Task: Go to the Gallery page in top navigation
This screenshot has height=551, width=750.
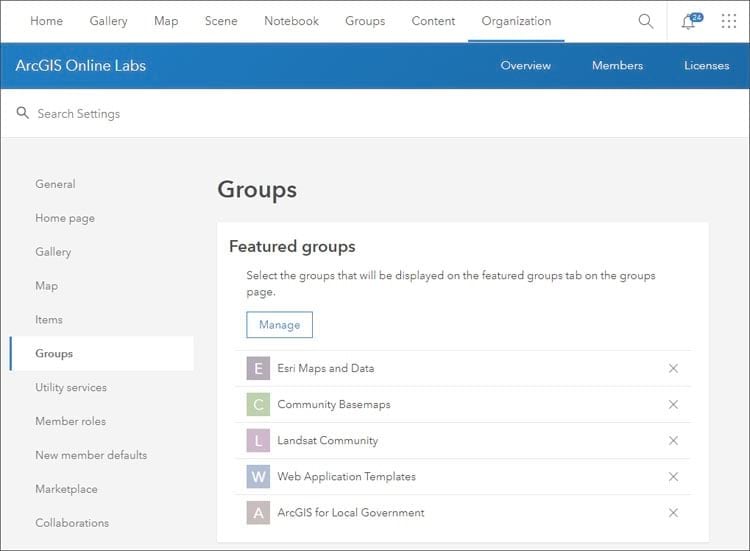Action: click(x=108, y=21)
